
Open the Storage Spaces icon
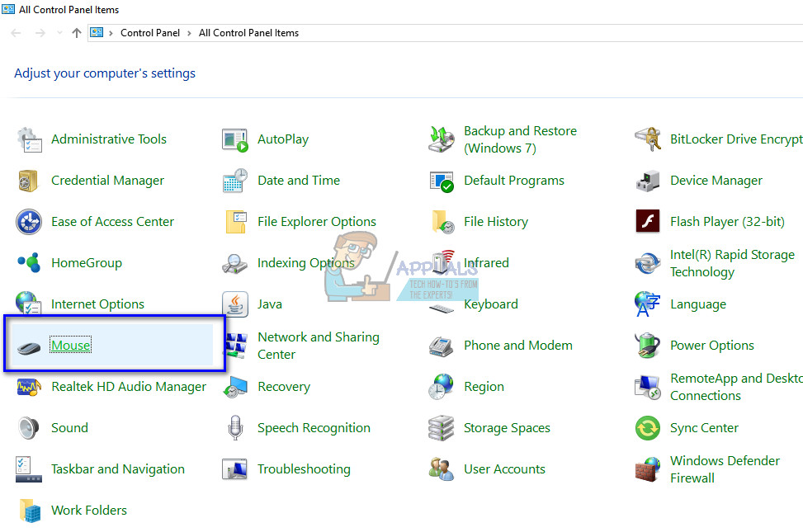click(441, 428)
